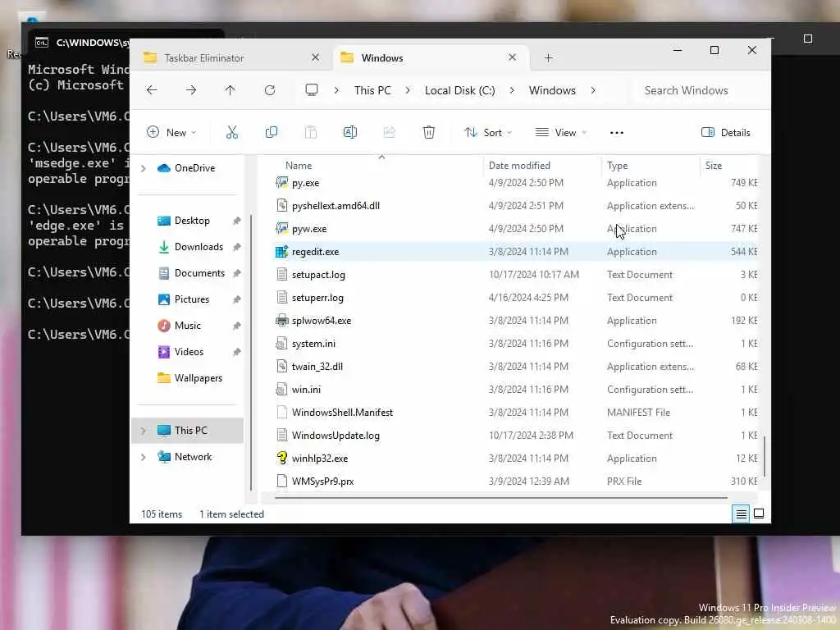This screenshot has width=840, height=630.
Task: Sort by the Type column header
Action: (617, 166)
